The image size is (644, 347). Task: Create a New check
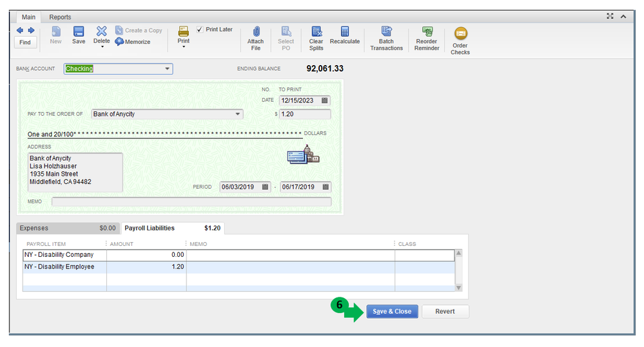(55, 35)
